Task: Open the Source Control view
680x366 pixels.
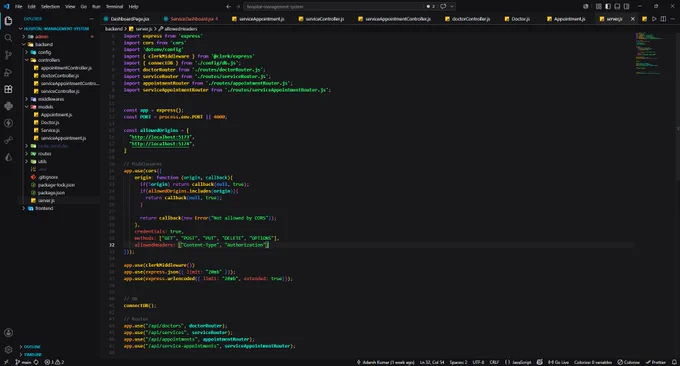Action: pos(8,55)
